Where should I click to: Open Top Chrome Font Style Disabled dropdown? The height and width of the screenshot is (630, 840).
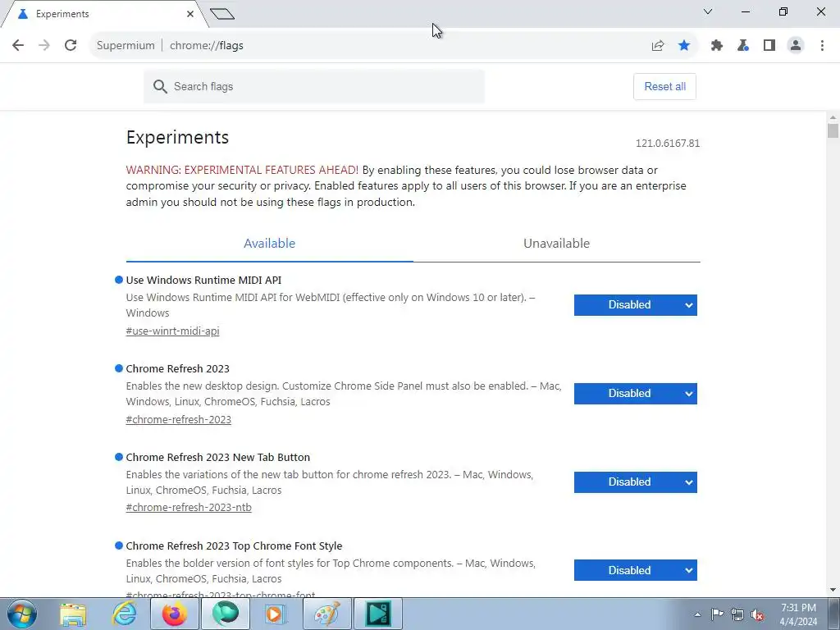636,571
